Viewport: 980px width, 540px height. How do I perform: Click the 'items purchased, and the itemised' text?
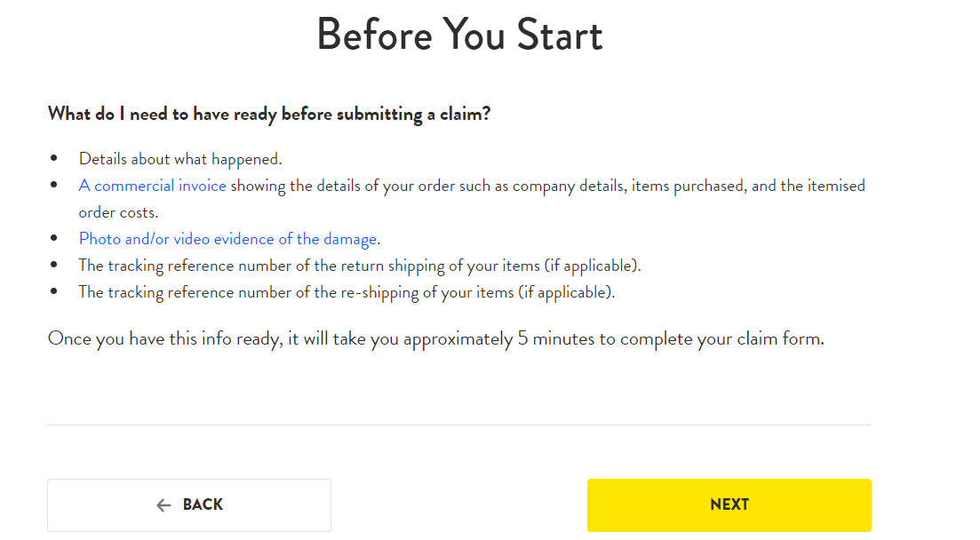tap(748, 186)
